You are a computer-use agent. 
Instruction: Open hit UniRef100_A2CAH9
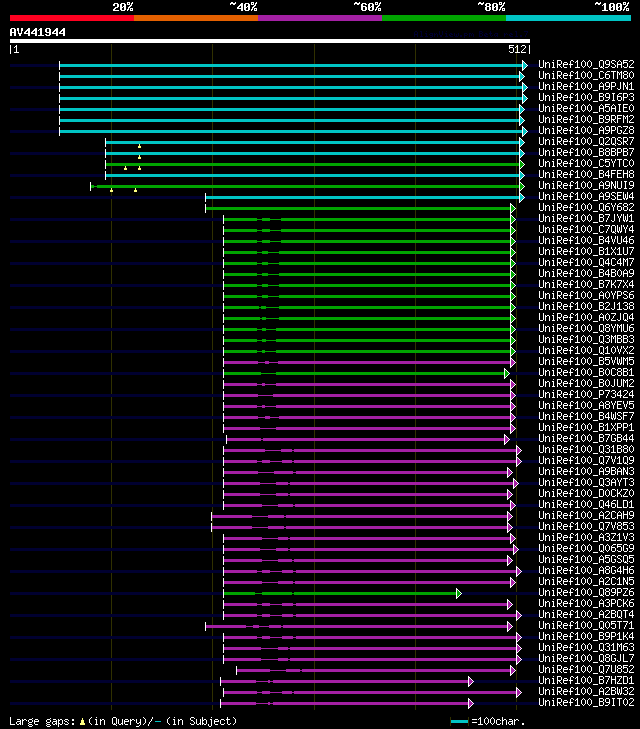pyautogui.click(x=586, y=516)
